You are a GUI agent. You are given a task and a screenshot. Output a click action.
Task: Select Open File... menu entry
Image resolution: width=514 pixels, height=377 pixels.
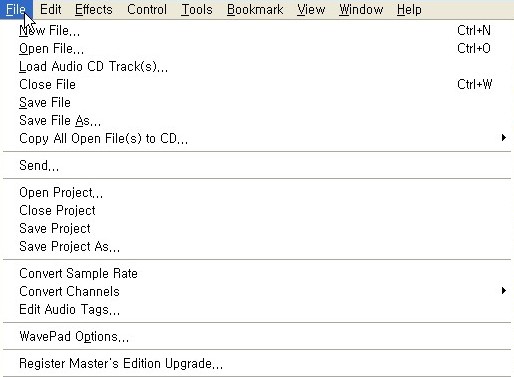point(257,49)
